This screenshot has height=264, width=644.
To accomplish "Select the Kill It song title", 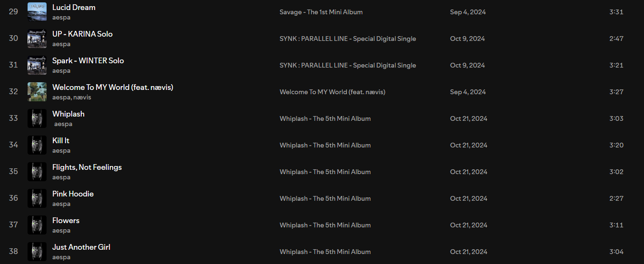I will coord(61,140).
